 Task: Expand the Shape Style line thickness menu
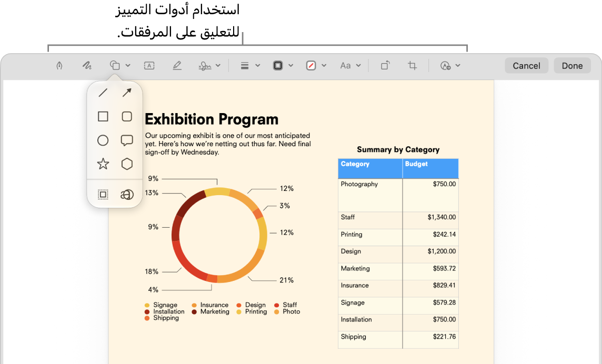tap(250, 66)
